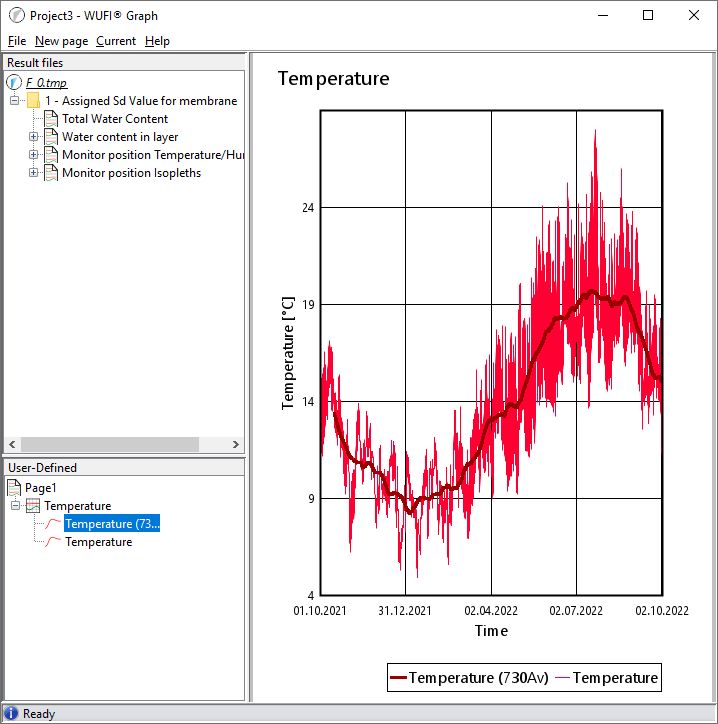Click right arrow of Result files scrollbar
The width and height of the screenshot is (718, 724).
click(x=236, y=444)
